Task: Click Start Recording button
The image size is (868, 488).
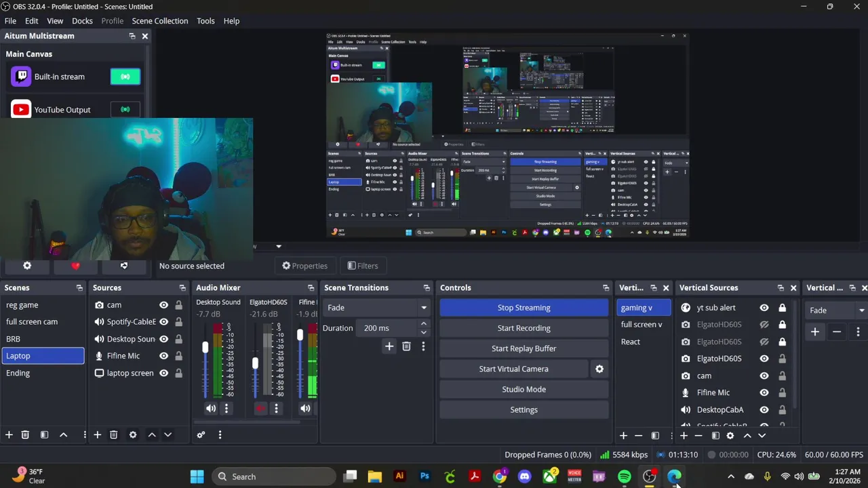Action: point(524,328)
